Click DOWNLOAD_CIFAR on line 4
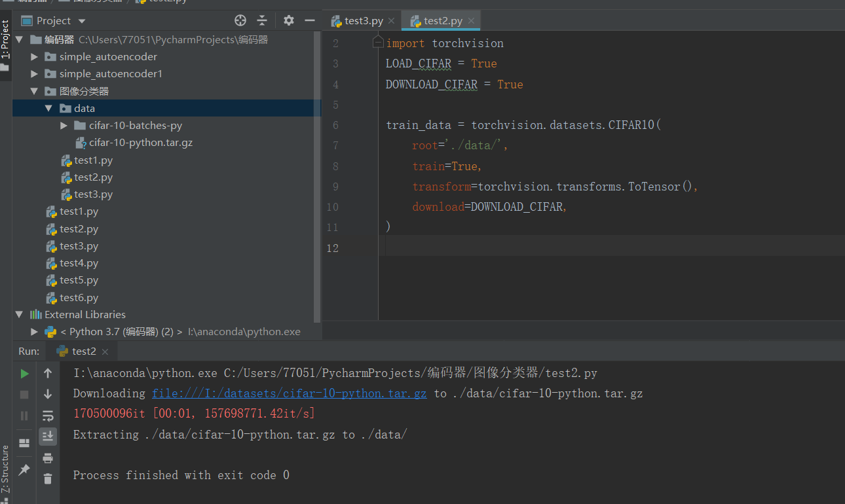Image resolution: width=845 pixels, height=504 pixels. click(x=432, y=84)
